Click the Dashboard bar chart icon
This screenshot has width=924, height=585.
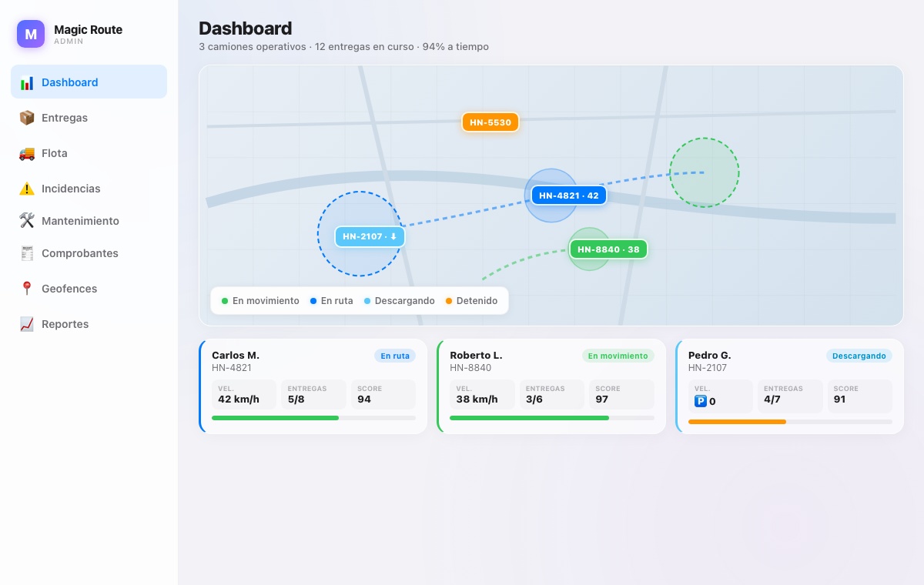[x=27, y=82]
